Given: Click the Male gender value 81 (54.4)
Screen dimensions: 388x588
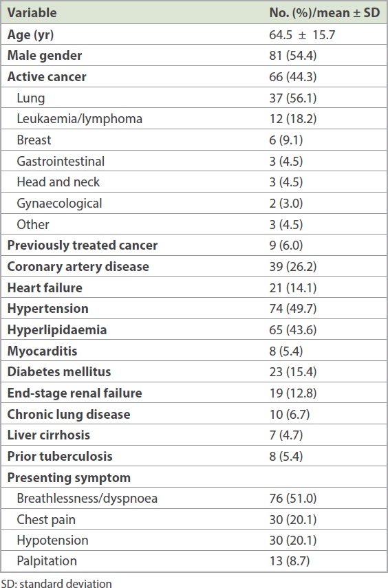Looking at the screenshot, I should [x=292, y=56].
